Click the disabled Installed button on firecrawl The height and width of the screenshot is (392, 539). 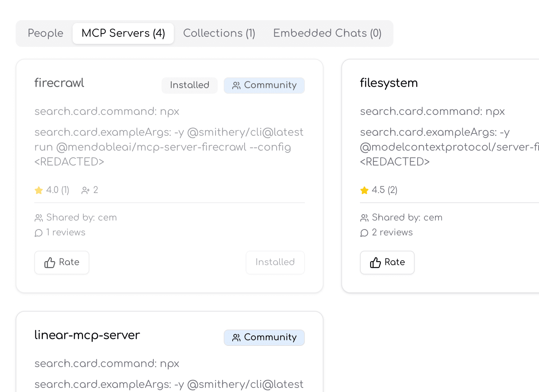[x=275, y=263]
